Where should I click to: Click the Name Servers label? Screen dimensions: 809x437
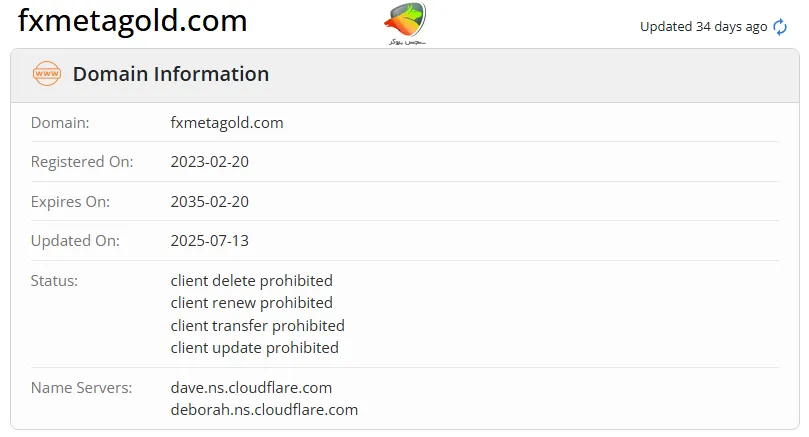coord(79,387)
